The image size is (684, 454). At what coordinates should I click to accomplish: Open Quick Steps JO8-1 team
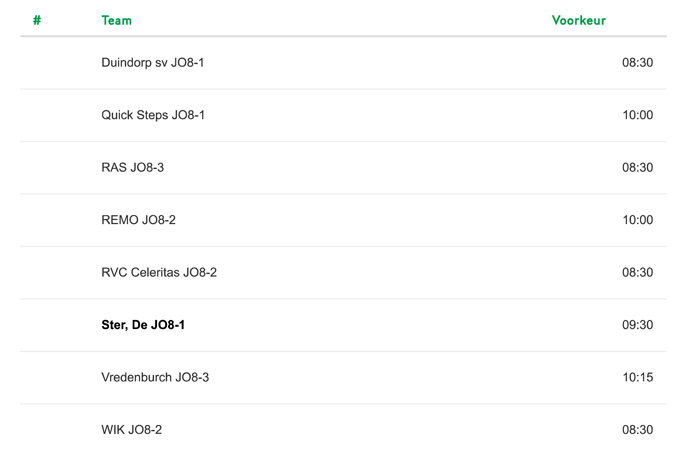pyautogui.click(x=153, y=115)
